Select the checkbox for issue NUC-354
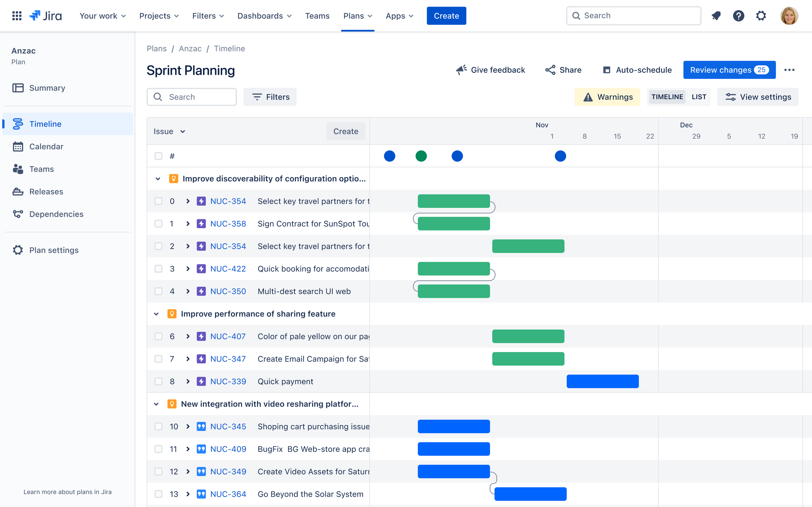812x507 pixels. [158, 201]
